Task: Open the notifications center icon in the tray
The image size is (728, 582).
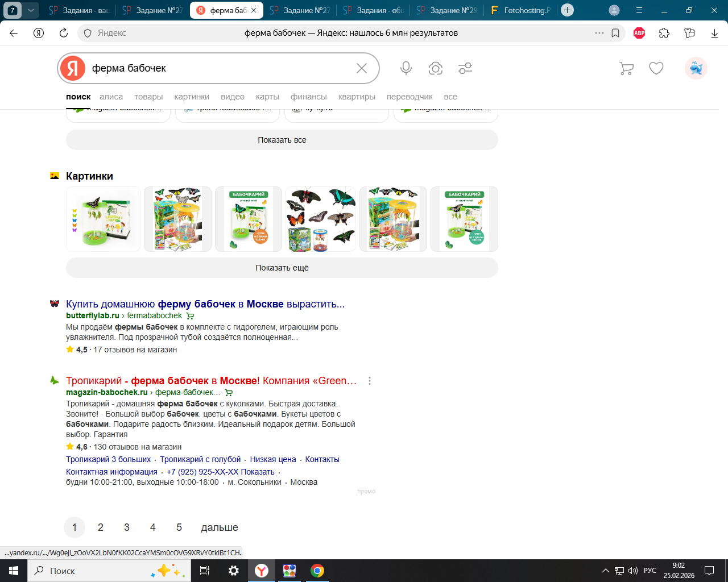Action: point(709,571)
